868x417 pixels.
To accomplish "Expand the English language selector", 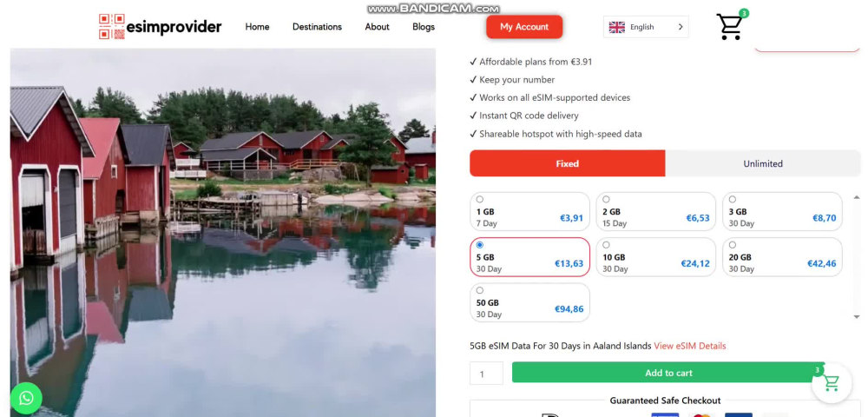I will coord(646,27).
